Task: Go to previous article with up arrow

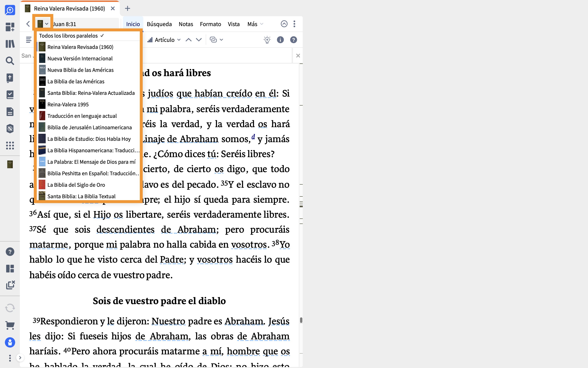Action: [189, 40]
